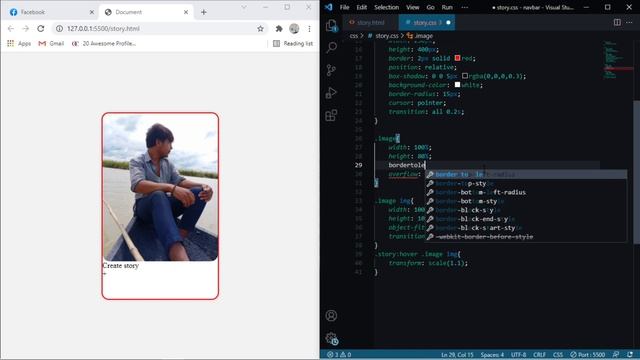This screenshot has height=360, width=640.
Task: Go back in Chrome
Action: pos(11,29)
